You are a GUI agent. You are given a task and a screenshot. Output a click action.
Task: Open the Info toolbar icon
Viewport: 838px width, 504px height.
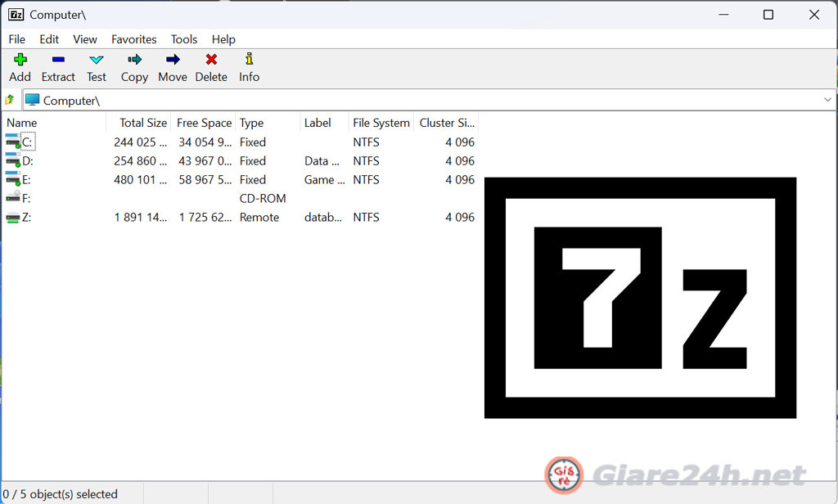coord(248,65)
